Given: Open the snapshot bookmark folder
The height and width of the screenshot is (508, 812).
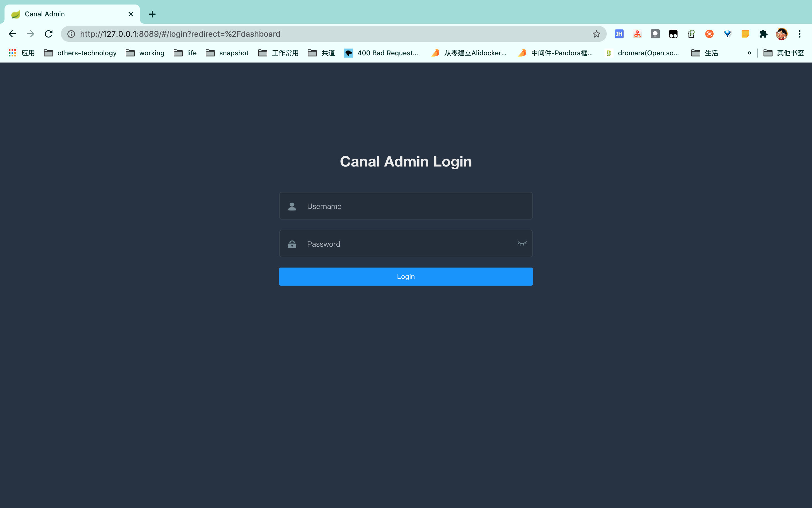Looking at the screenshot, I should coord(227,53).
